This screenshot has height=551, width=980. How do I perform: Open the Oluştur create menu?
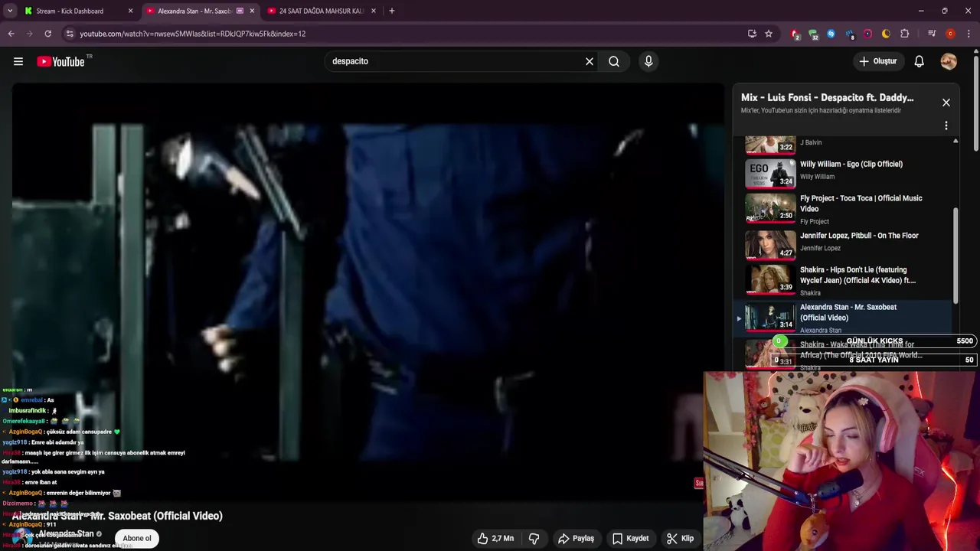point(877,61)
